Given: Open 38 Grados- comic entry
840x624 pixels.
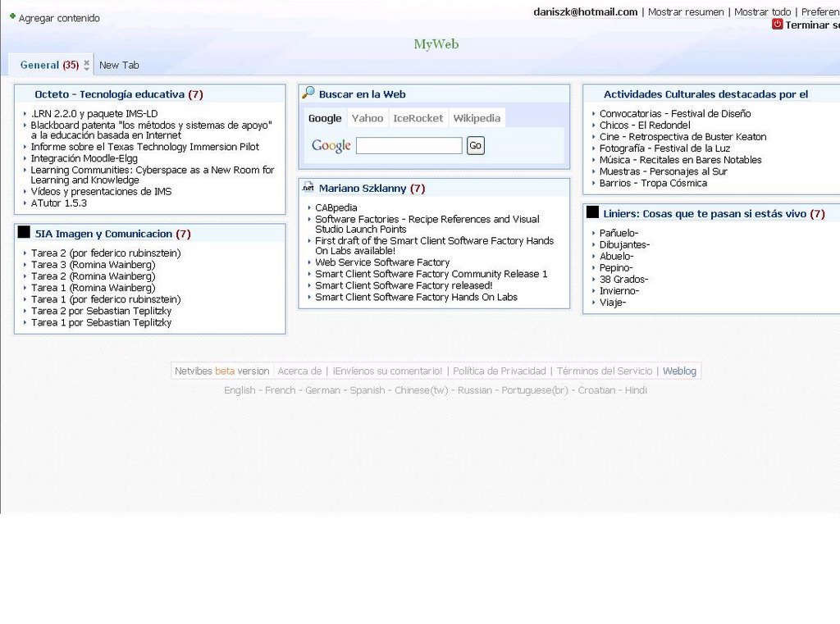Looking at the screenshot, I should pos(623,280).
